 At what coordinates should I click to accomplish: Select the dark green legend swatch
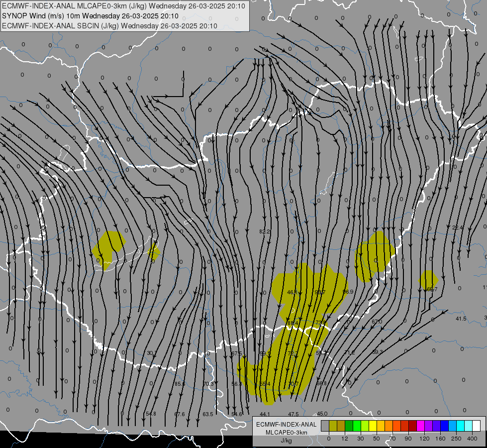[349, 426]
